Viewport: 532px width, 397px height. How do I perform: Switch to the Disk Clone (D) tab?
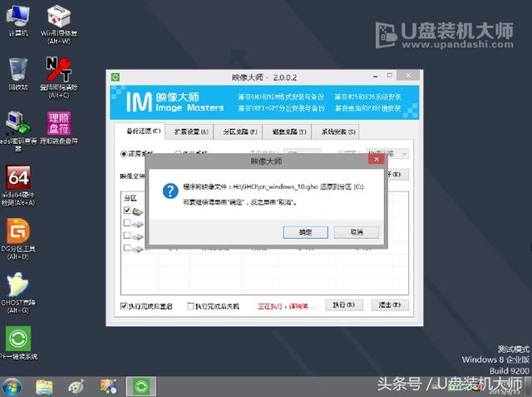click(287, 132)
